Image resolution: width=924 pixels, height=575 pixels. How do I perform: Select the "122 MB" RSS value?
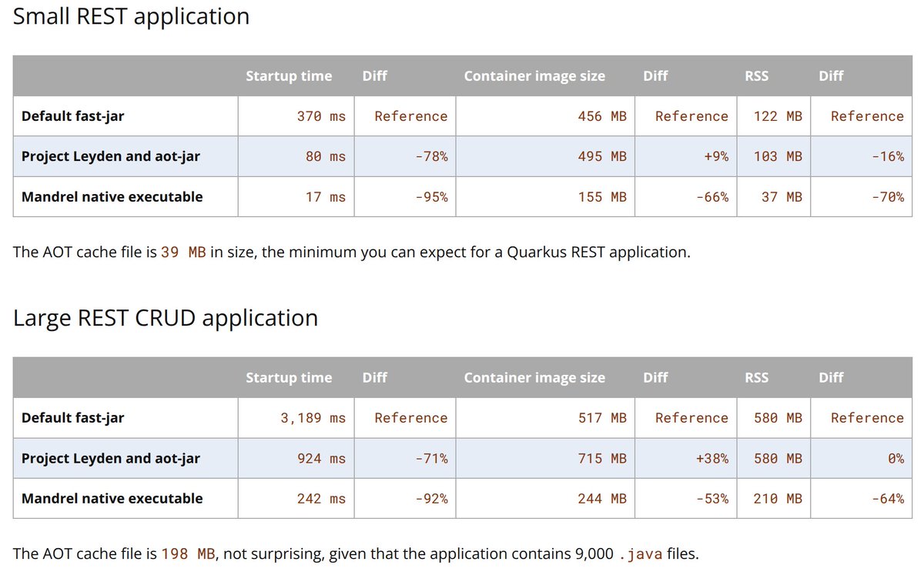coord(778,116)
